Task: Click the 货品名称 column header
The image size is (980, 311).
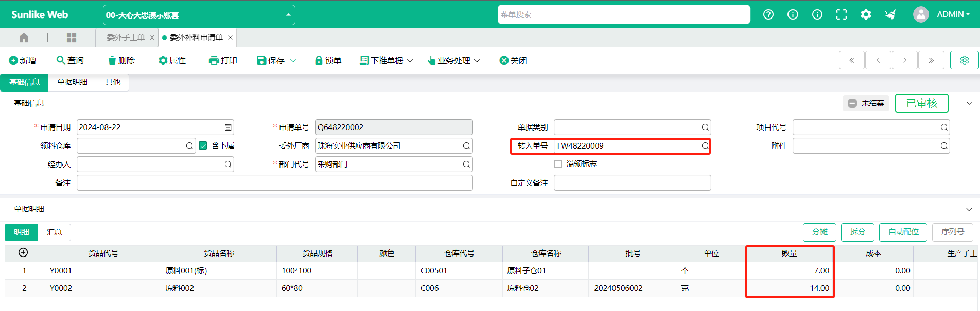Action: pyautogui.click(x=219, y=253)
